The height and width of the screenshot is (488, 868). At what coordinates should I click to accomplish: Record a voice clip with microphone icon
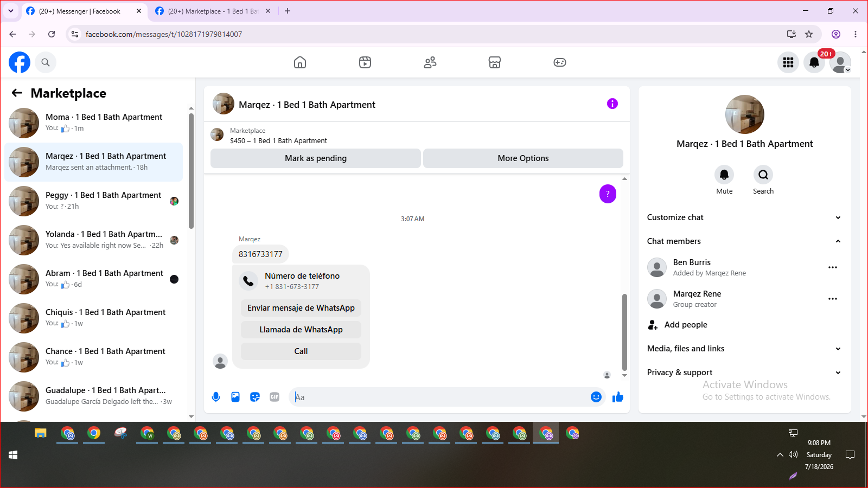[x=216, y=397]
